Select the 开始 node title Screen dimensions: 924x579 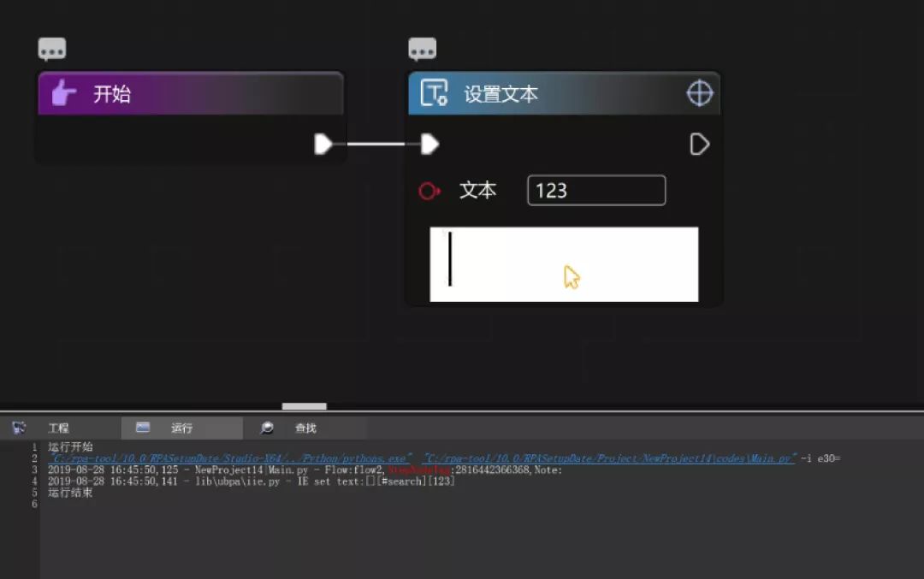(x=112, y=94)
